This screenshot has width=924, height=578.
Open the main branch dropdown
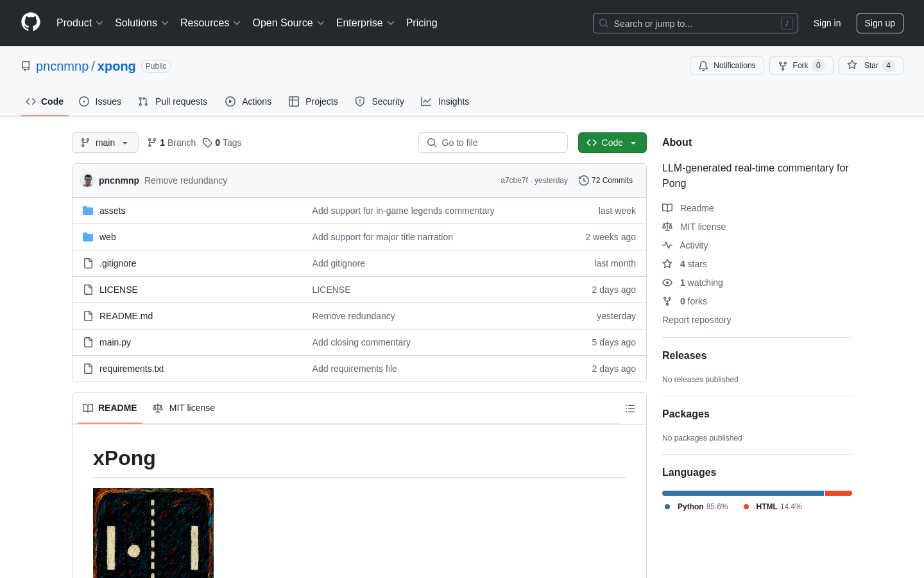105,143
